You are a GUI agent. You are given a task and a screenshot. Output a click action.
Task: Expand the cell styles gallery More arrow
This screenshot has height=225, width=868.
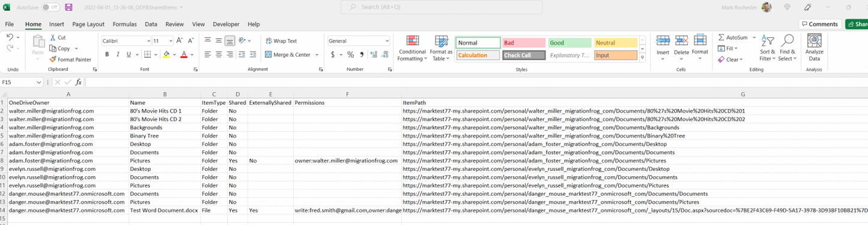coord(642,58)
